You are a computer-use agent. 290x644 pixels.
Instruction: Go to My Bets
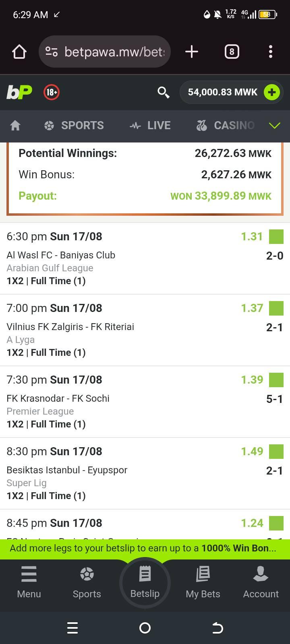[203, 582]
